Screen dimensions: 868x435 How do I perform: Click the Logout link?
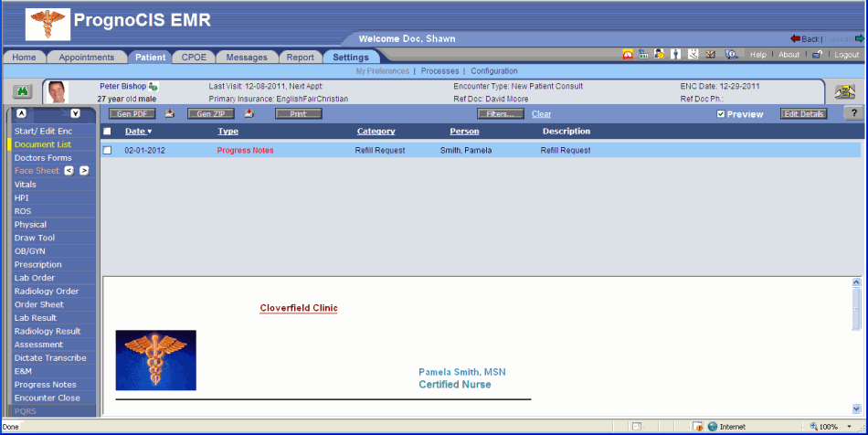point(846,54)
